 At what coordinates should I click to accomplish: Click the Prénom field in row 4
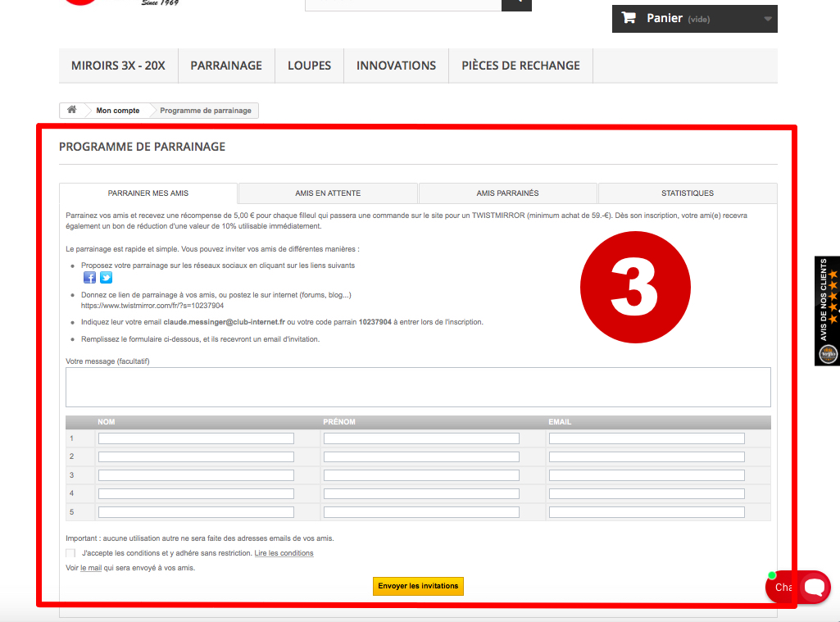click(x=421, y=493)
